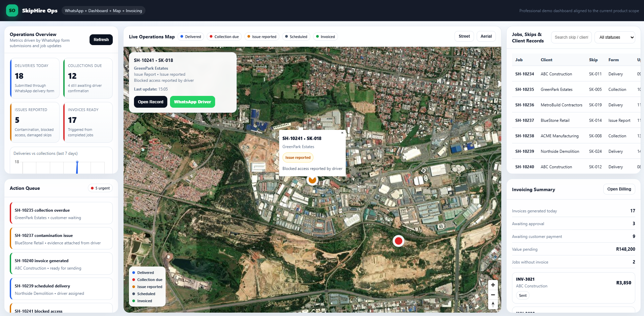The height and width of the screenshot is (316, 644).
Task: Open Billing from the Invoicing Summary
Action: pos(619,189)
